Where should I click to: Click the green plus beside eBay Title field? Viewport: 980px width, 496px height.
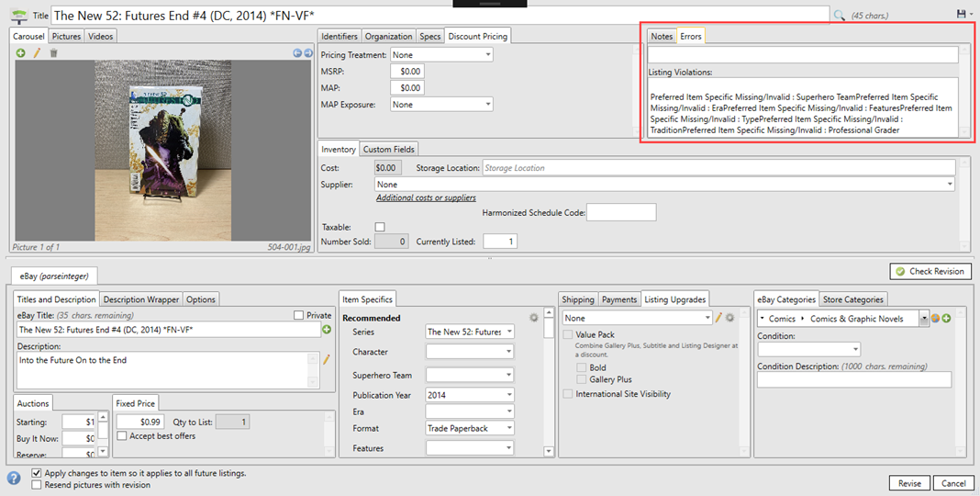(327, 330)
